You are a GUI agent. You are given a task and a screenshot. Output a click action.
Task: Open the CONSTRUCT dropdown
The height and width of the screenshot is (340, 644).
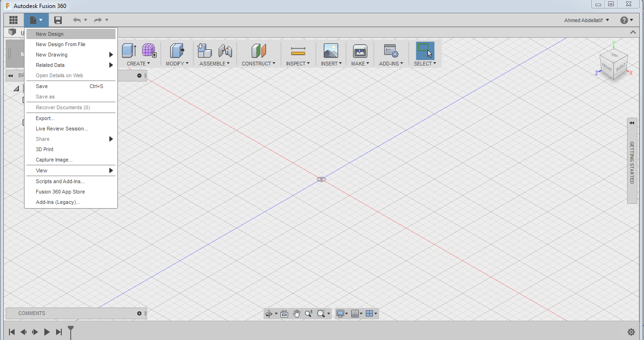[x=259, y=64]
